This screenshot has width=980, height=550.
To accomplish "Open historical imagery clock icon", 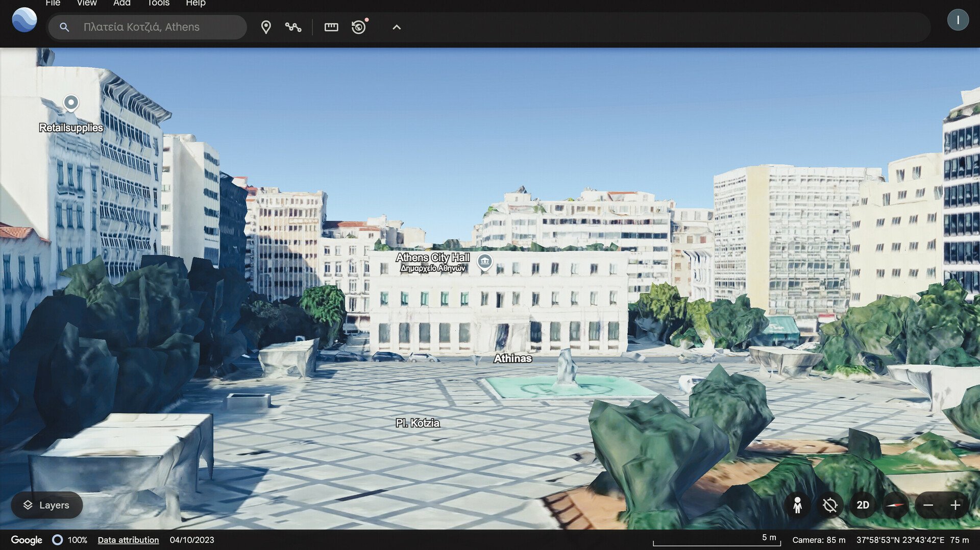I will [359, 27].
